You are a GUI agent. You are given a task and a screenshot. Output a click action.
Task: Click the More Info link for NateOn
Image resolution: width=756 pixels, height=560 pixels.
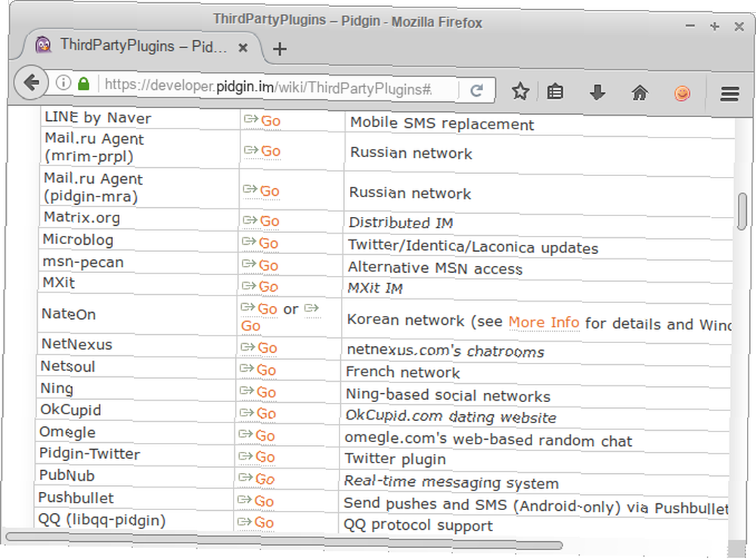[544, 322]
